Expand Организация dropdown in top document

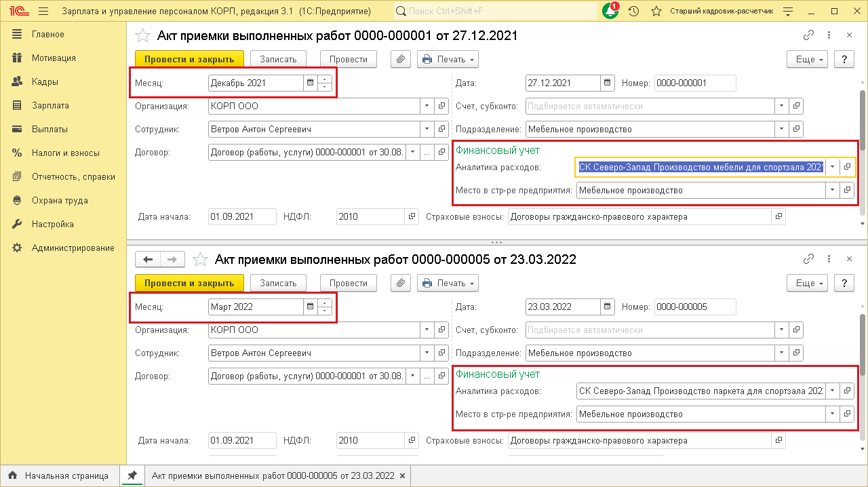click(427, 106)
